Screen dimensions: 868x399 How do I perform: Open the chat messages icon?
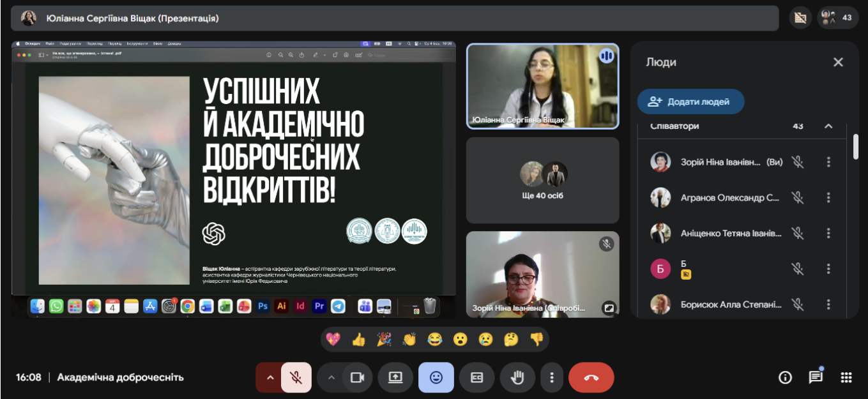(816, 377)
